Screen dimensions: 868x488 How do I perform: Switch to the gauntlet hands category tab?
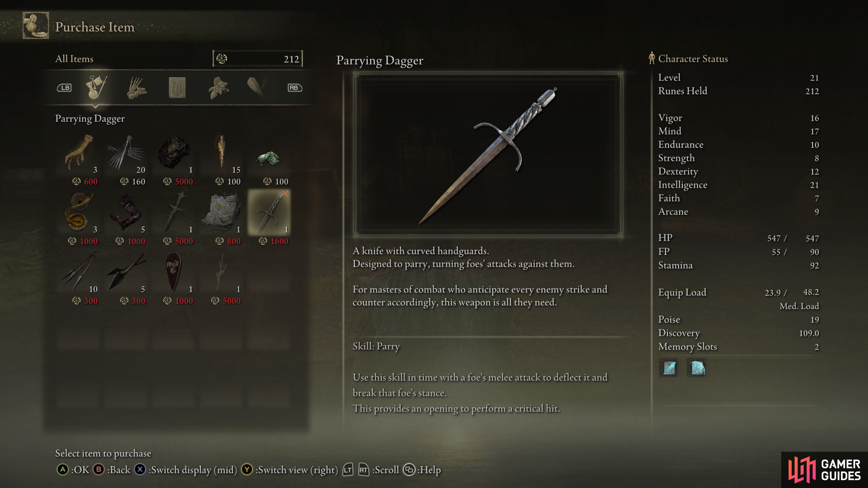tap(136, 88)
